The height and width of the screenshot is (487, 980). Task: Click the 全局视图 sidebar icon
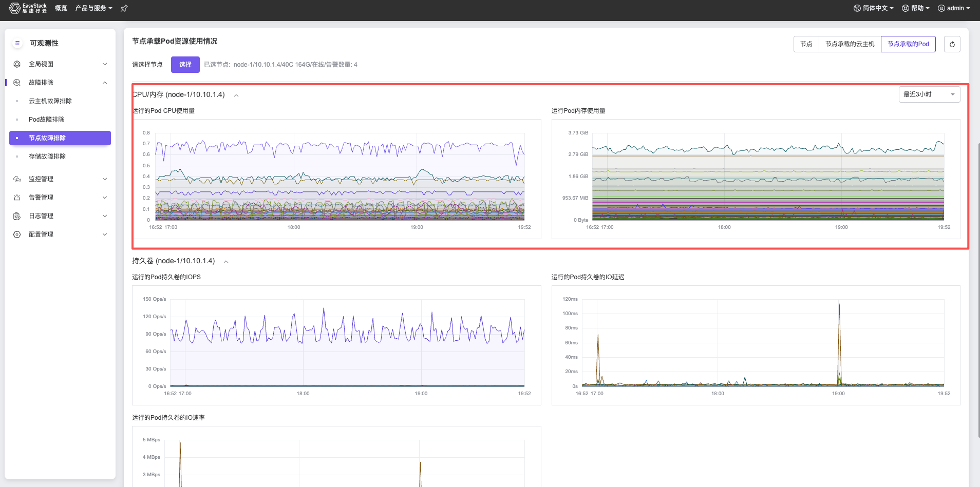pyautogui.click(x=17, y=64)
